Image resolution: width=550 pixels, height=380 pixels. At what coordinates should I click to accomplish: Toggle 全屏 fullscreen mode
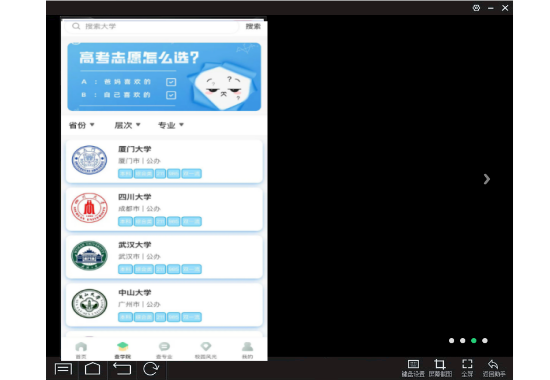(467, 368)
